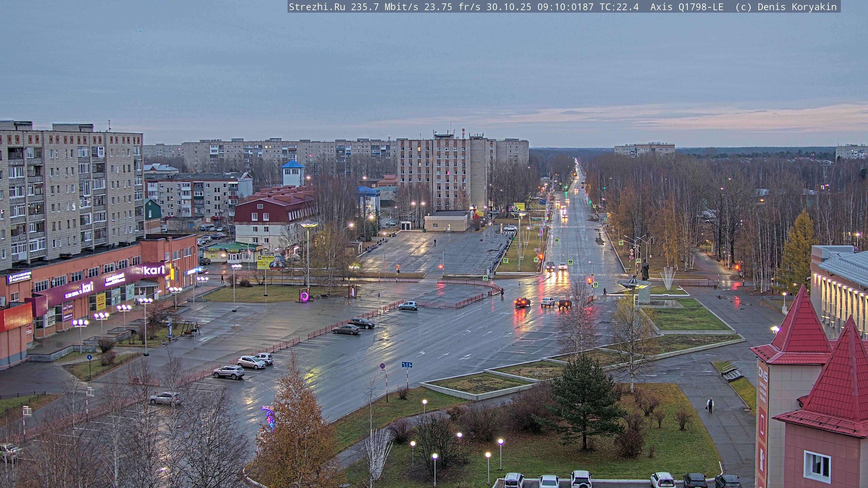This screenshot has width=868, height=488.
Task: Click the Axis Q1798-LE camera label
Action: point(687,7)
